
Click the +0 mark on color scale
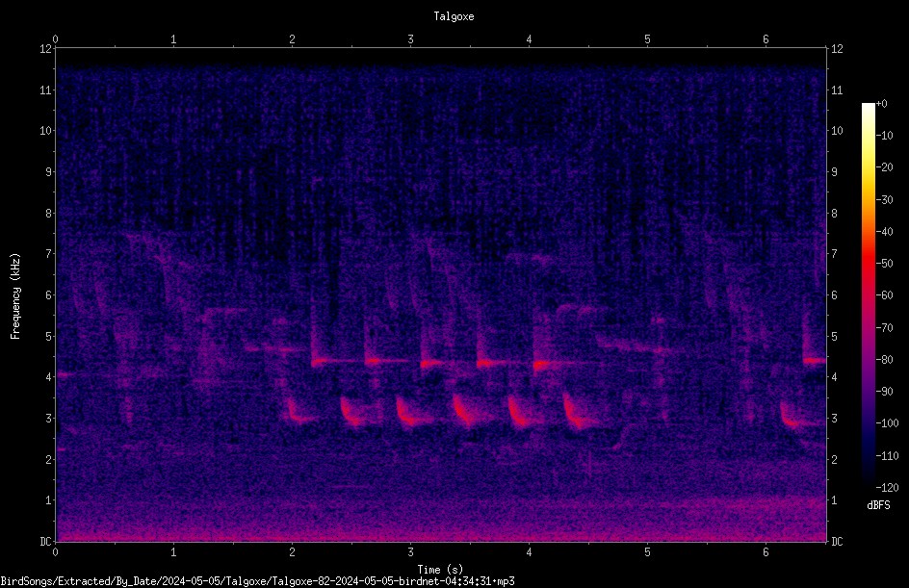click(881, 104)
